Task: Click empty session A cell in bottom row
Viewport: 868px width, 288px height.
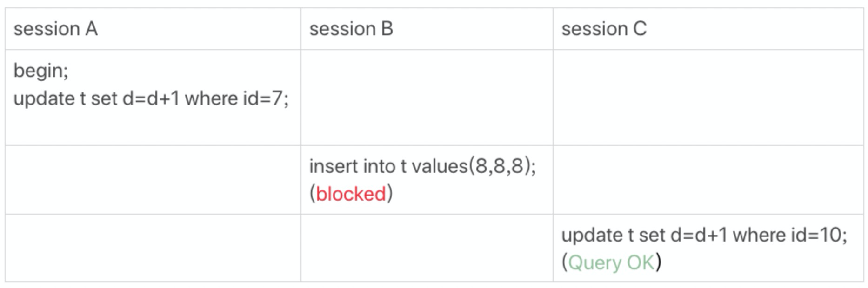Action: click(x=153, y=248)
